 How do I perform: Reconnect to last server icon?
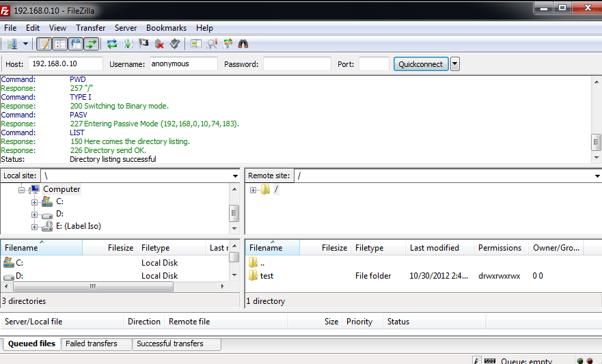(x=175, y=44)
